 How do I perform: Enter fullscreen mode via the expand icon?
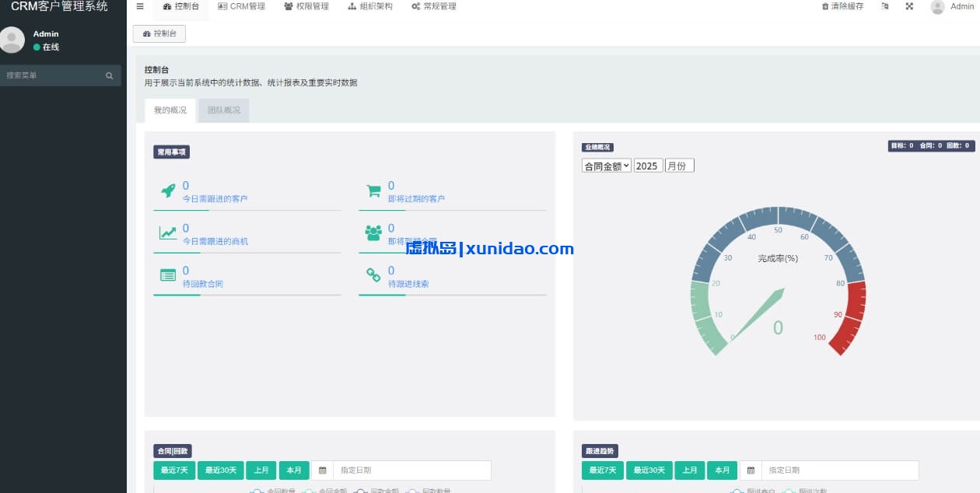coord(908,5)
